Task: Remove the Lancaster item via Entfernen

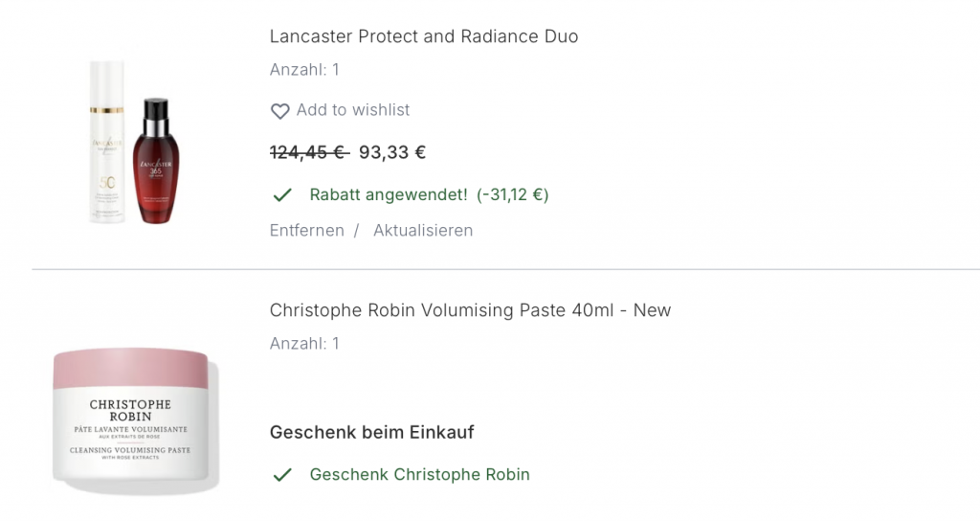Action: point(306,231)
